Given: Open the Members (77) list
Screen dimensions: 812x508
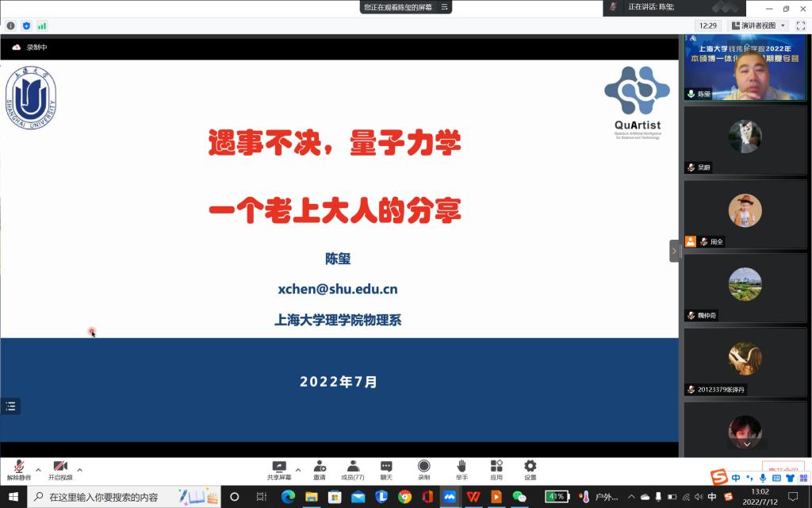Looking at the screenshot, I should tap(353, 468).
